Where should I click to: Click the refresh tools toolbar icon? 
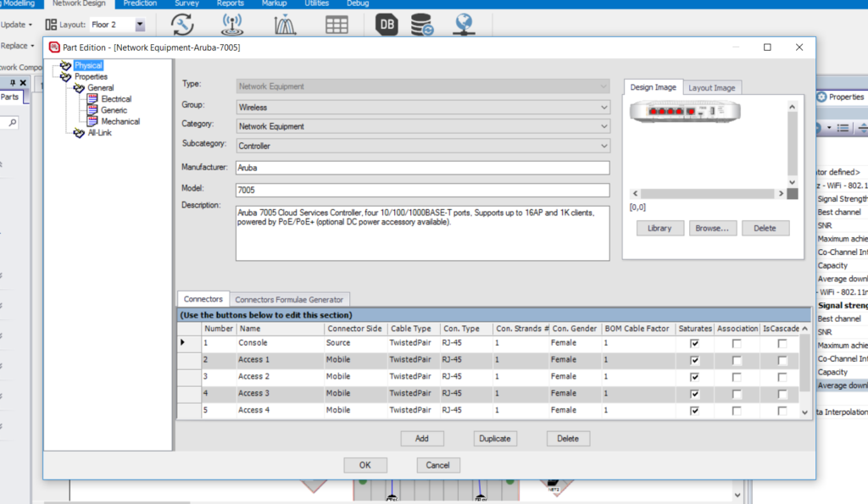182,25
